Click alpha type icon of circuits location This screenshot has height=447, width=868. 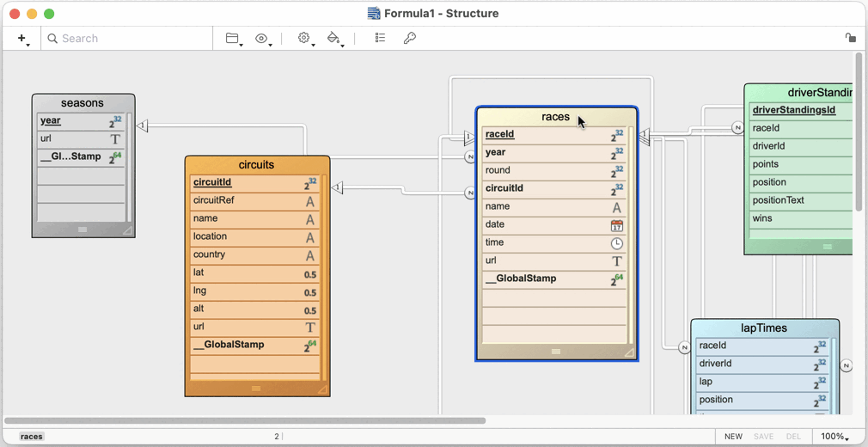[x=310, y=237]
